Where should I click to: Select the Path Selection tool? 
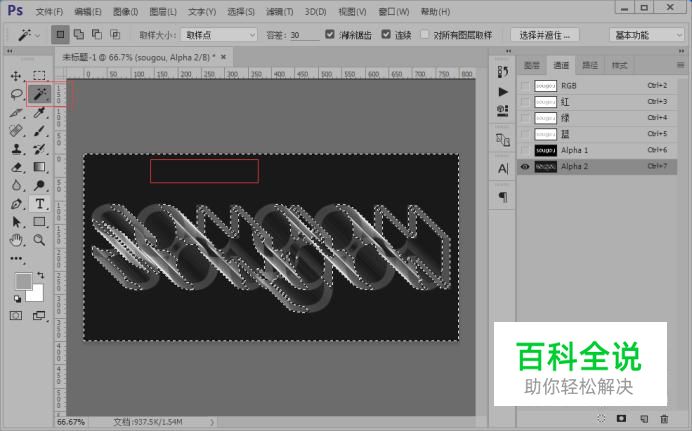16,221
